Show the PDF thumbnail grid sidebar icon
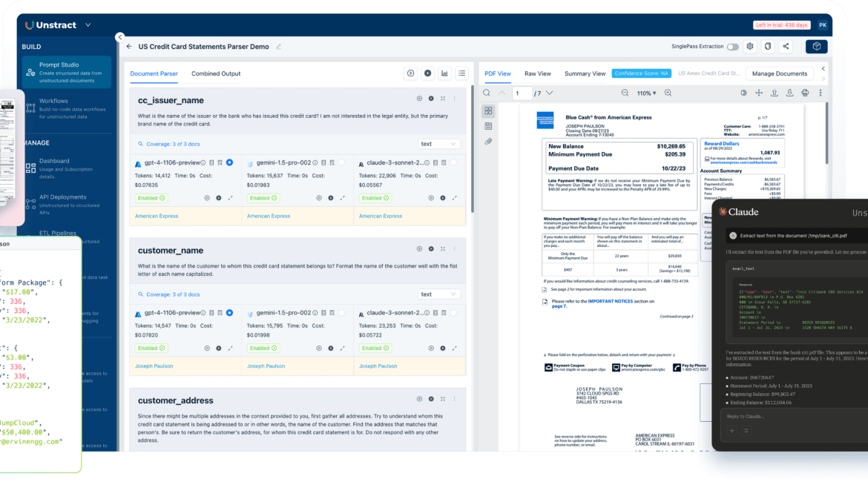This screenshot has width=868, height=482. coord(488,111)
